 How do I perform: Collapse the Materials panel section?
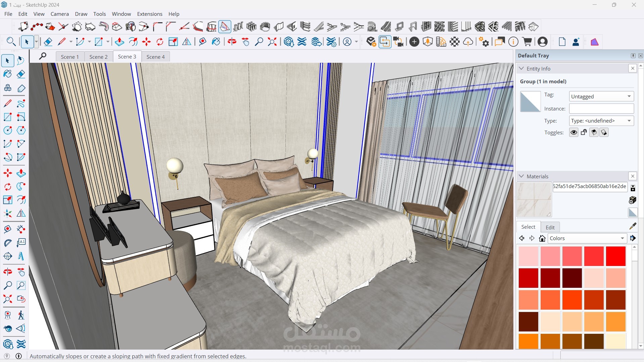(x=521, y=176)
